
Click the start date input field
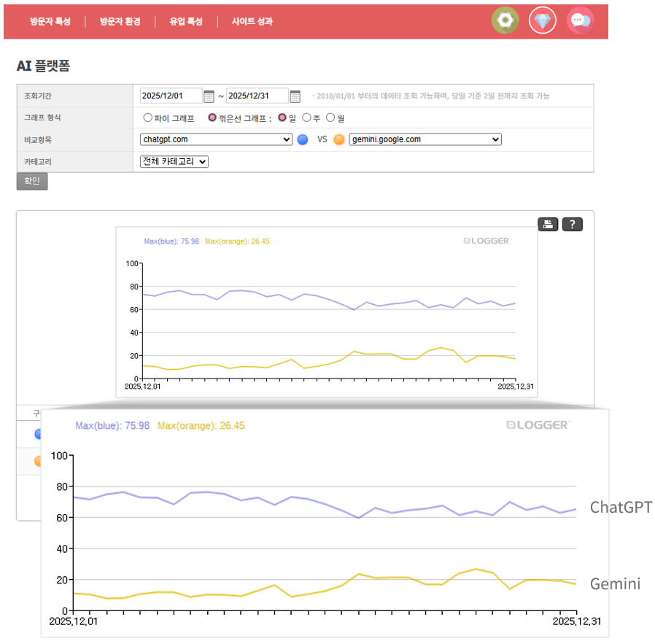[x=171, y=96]
